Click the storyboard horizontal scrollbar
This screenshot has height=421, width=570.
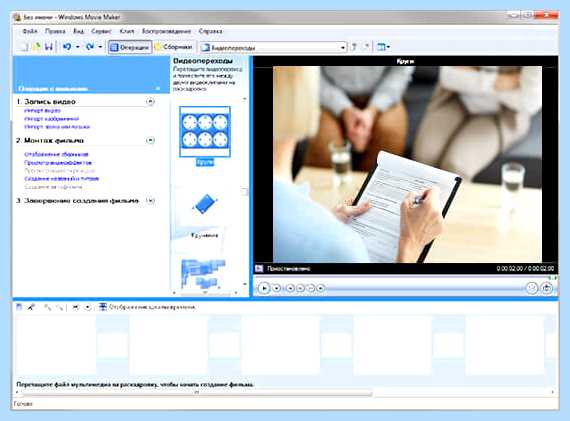196,393
